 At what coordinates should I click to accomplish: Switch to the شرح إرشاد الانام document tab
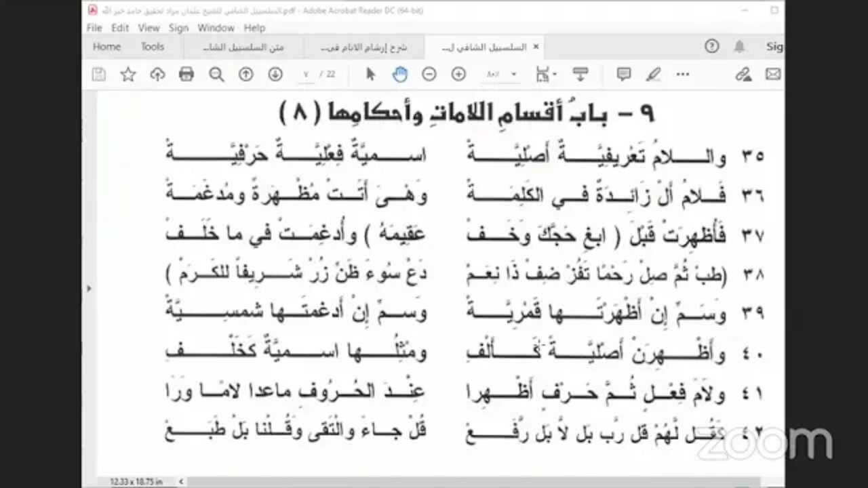pyautogui.click(x=363, y=47)
